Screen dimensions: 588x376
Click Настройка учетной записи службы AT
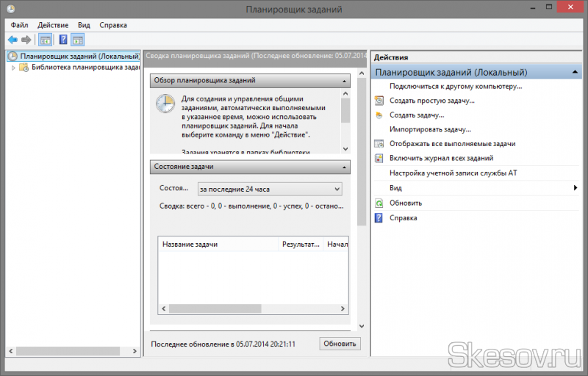tap(453, 173)
